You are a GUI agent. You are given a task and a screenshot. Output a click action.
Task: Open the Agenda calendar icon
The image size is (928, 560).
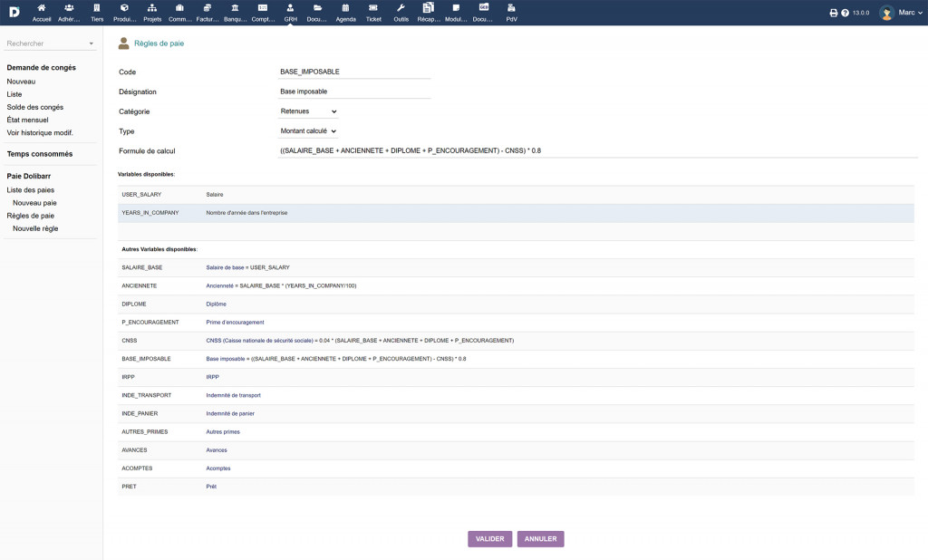point(345,12)
